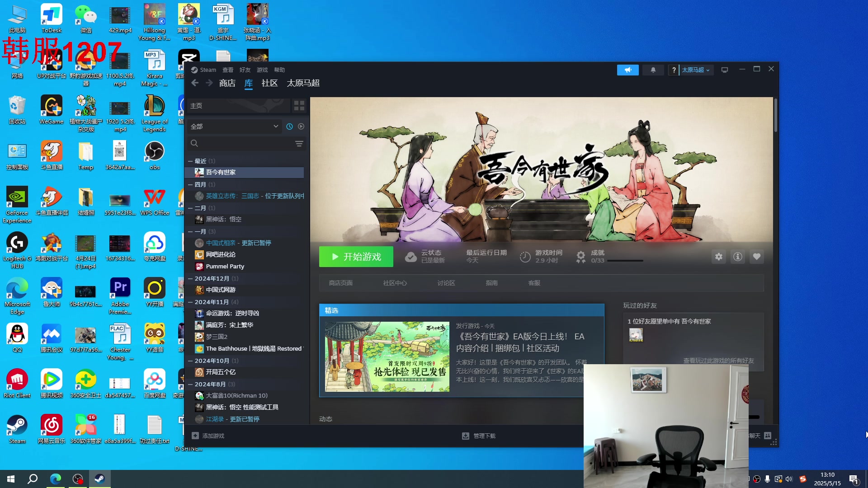Viewport: 868px width, 488px height.
Task: Open the 客服 link
Action: click(534, 283)
